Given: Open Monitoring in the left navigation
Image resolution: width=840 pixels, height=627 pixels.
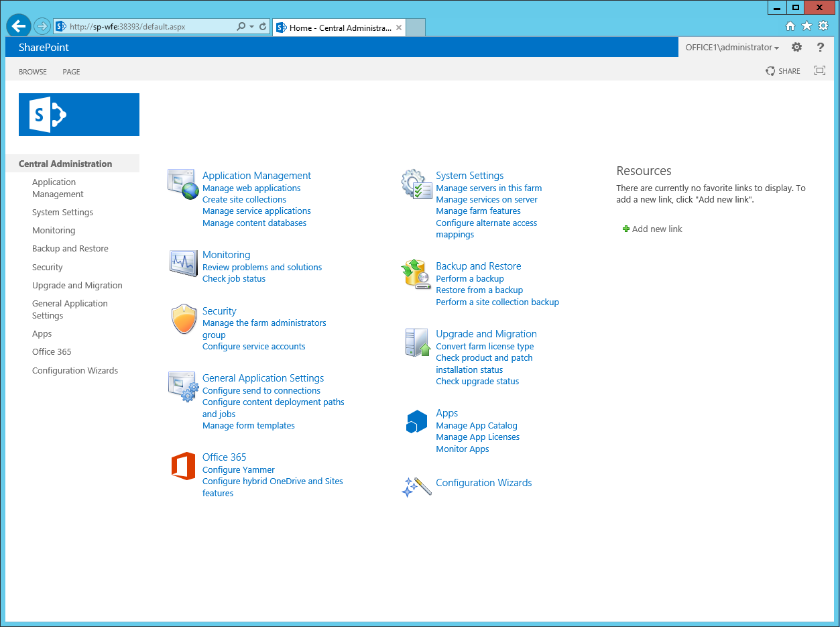Looking at the screenshot, I should 54,231.
